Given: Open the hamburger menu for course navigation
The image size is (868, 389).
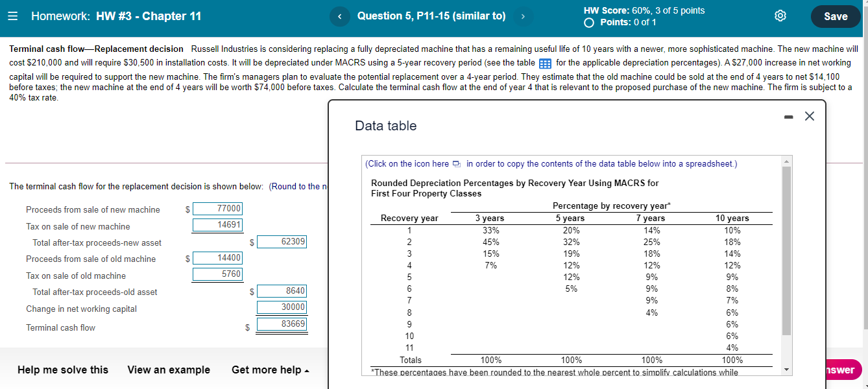Looking at the screenshot, I should 12,16.
